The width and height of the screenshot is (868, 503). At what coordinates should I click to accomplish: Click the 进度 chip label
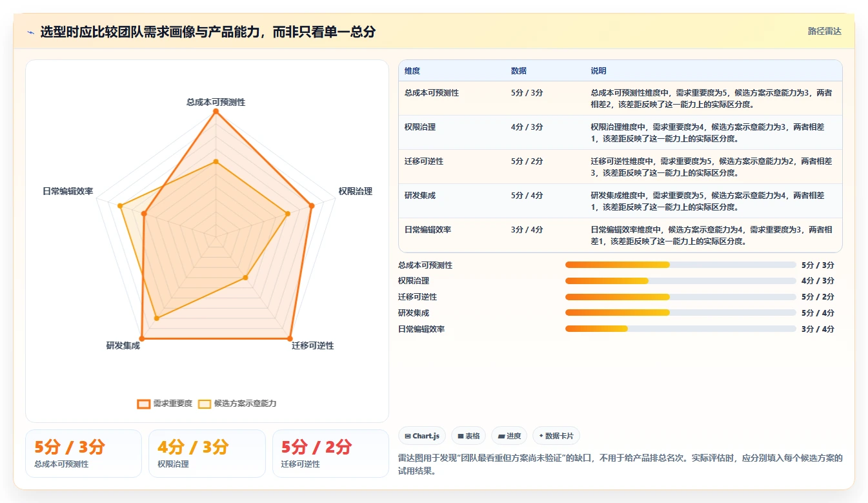[514, 436]
